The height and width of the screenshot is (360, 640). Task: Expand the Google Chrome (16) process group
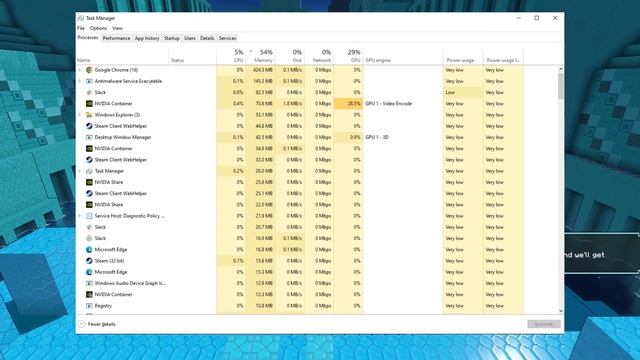(80, 70)
